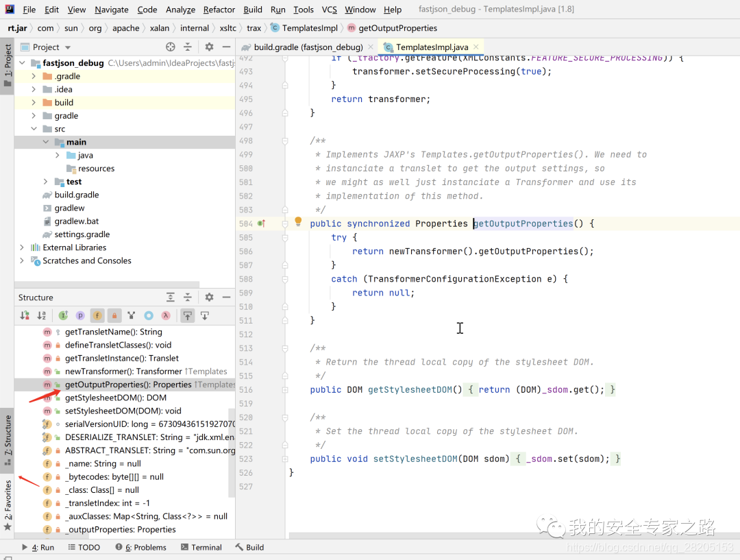
Task: Open the VCS menu
Action: click(329, 10)
